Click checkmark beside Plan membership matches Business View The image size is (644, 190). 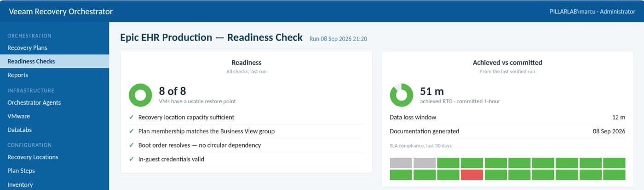[132, 131]
